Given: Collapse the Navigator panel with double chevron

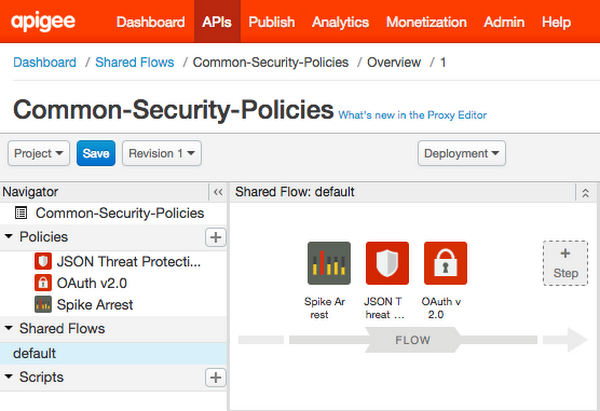Looking at the screenshot, I should 218,192.
